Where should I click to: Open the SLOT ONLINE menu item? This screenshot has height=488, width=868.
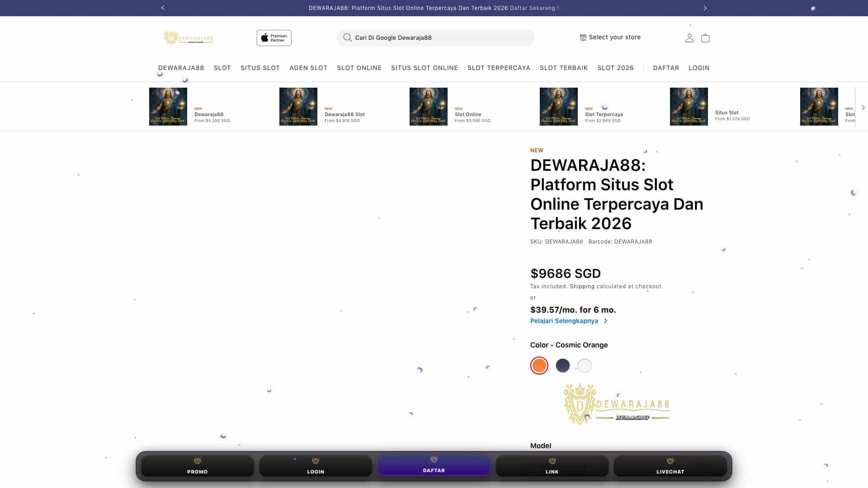(359, 68)
